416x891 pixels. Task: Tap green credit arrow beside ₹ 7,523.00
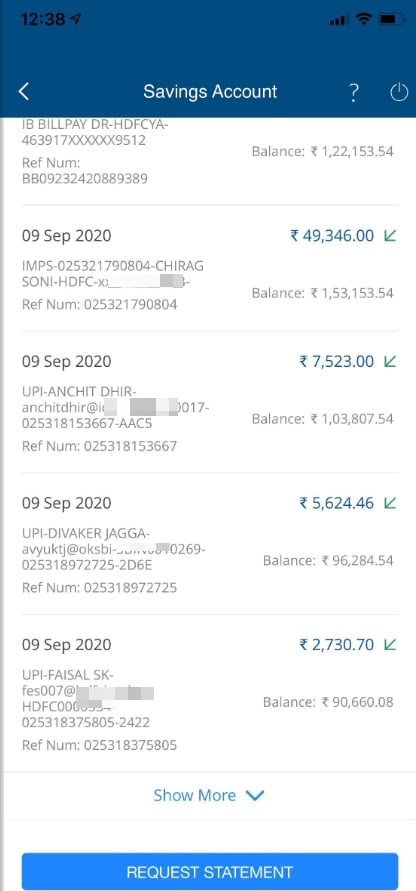(390, 361)
